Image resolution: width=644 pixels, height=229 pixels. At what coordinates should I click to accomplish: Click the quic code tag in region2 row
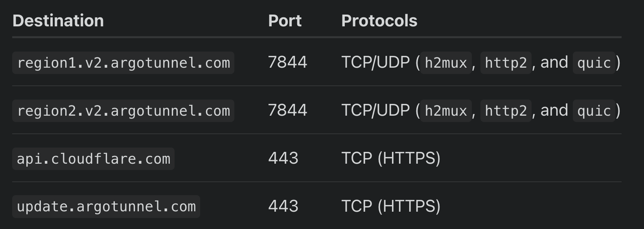[594, 111]
